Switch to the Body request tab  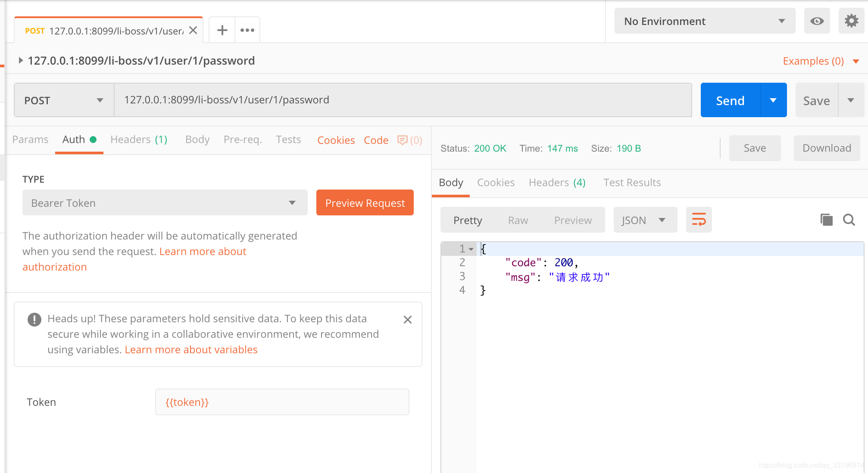tap(197, 139)
